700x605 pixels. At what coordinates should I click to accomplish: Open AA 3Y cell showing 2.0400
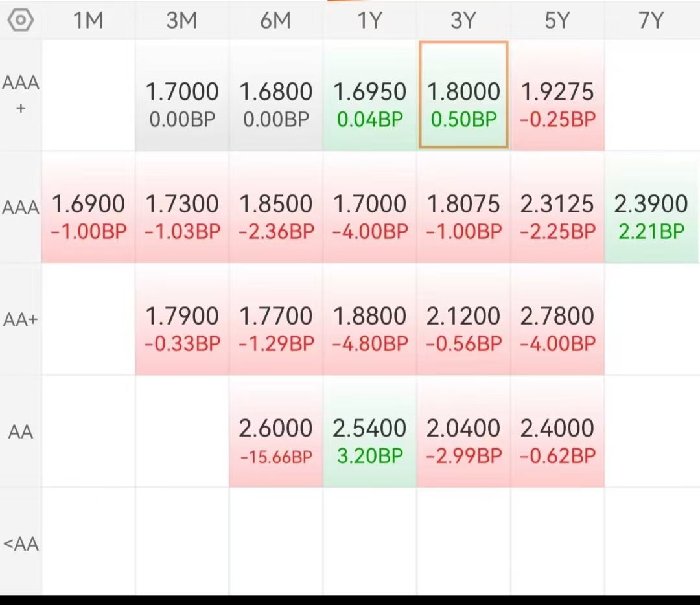tap(463, 431)
